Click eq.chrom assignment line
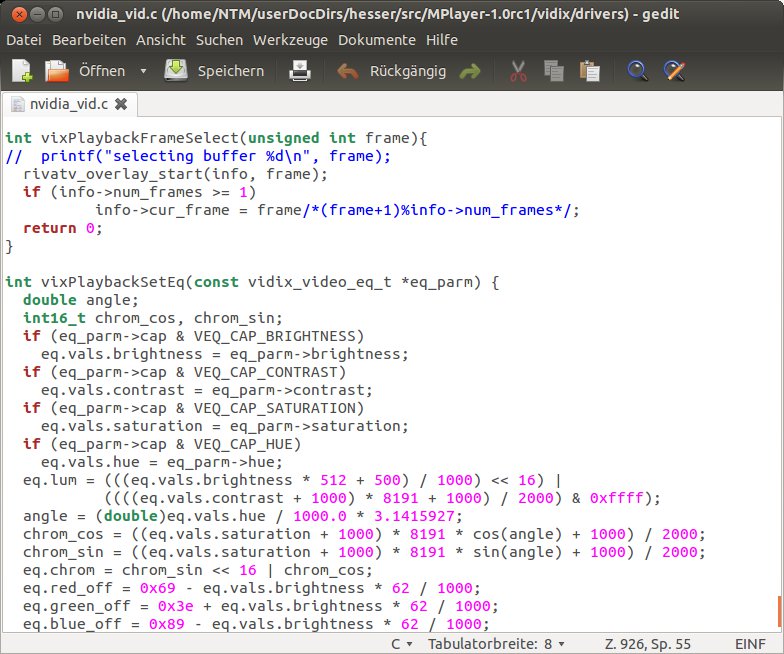784x654 pixels. [x=198, y=570]
